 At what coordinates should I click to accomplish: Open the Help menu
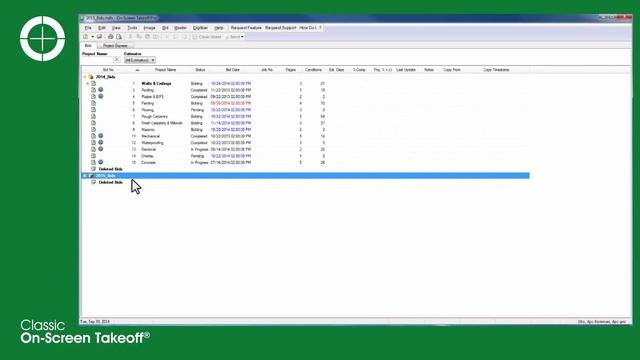click(x=219, y=28)
